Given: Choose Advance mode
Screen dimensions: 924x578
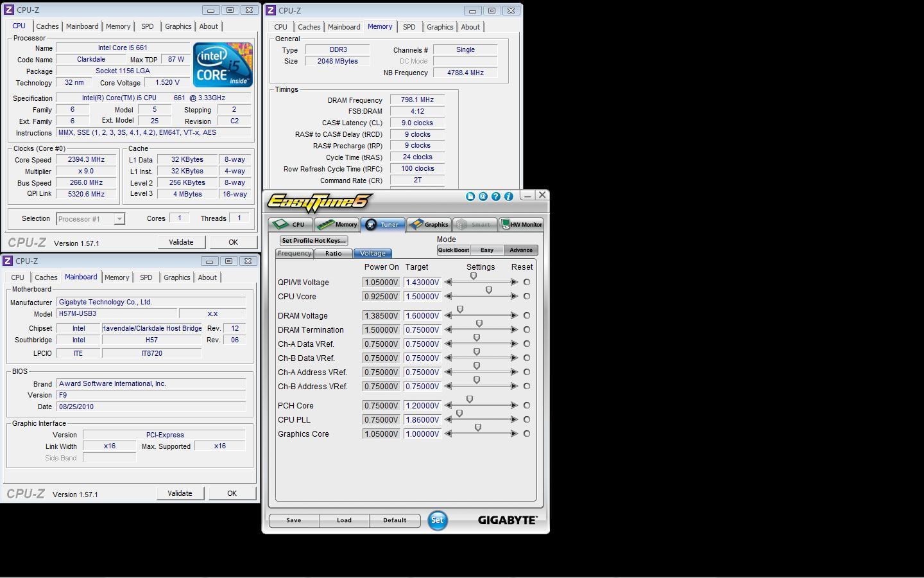Looking at the screenshot, I should click(521, 250).
